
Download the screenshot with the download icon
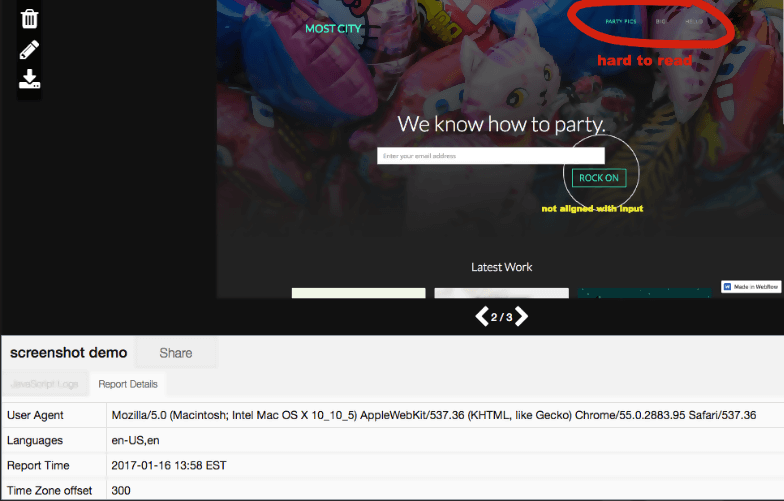(x=29, y=79)
